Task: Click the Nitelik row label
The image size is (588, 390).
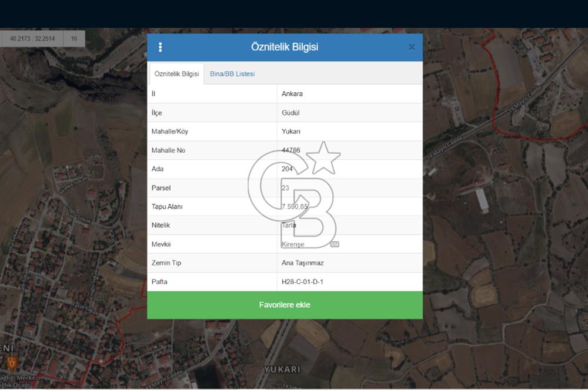Action: (x=161, y=226)
